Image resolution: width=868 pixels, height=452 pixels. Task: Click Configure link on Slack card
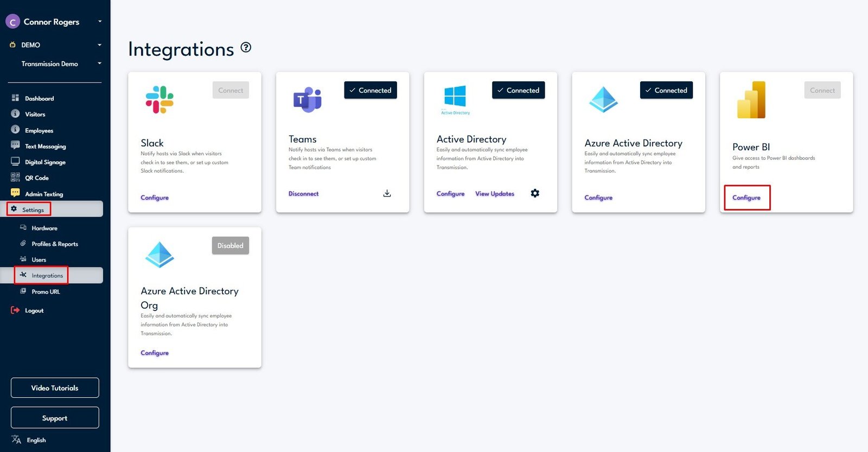(155, 198)
